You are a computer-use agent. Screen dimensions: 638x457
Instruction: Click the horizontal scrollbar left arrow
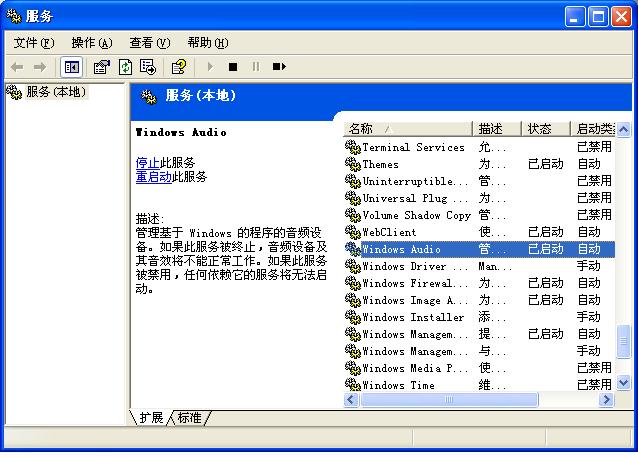[x=351, y=400]
